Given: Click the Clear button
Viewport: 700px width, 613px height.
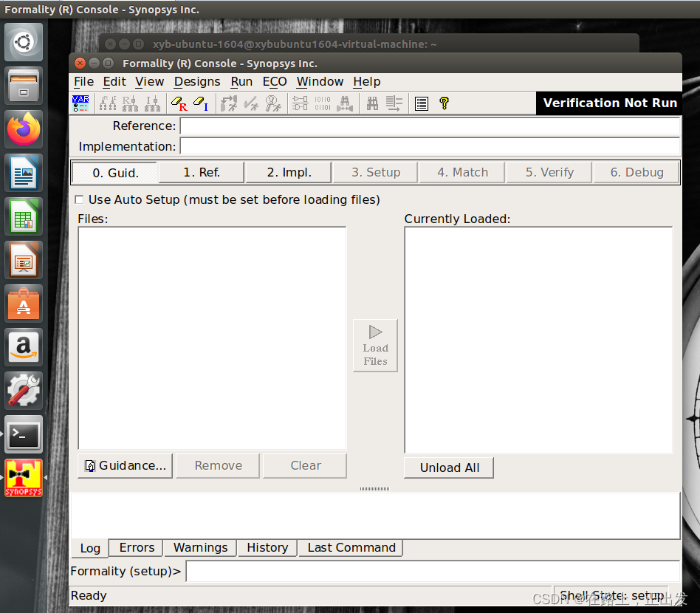Looking at the screenshot, I should point(306,466).
